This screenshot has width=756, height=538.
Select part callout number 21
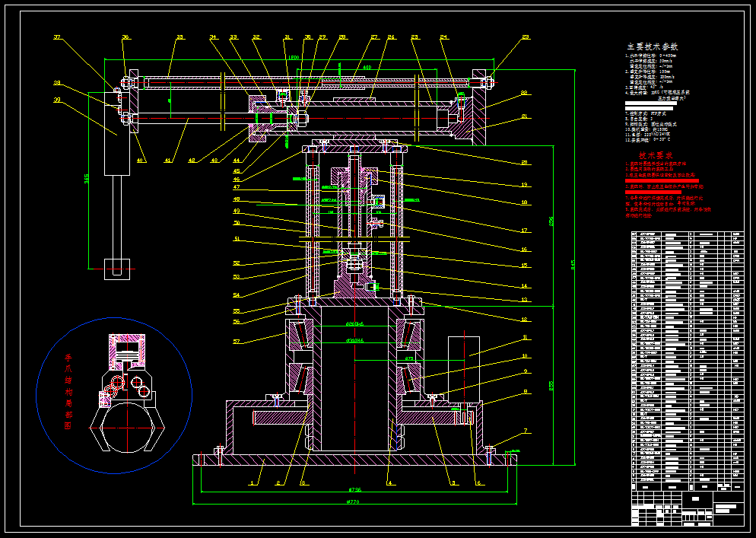pos(525,116)
